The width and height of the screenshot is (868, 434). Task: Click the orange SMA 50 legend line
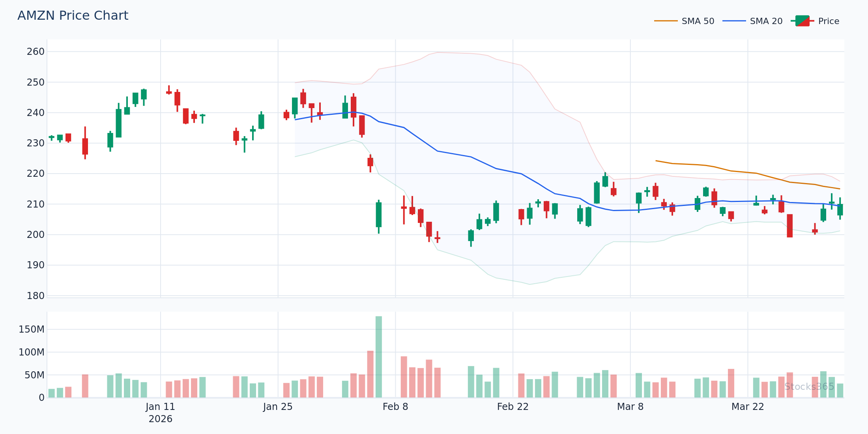[666, 21]
